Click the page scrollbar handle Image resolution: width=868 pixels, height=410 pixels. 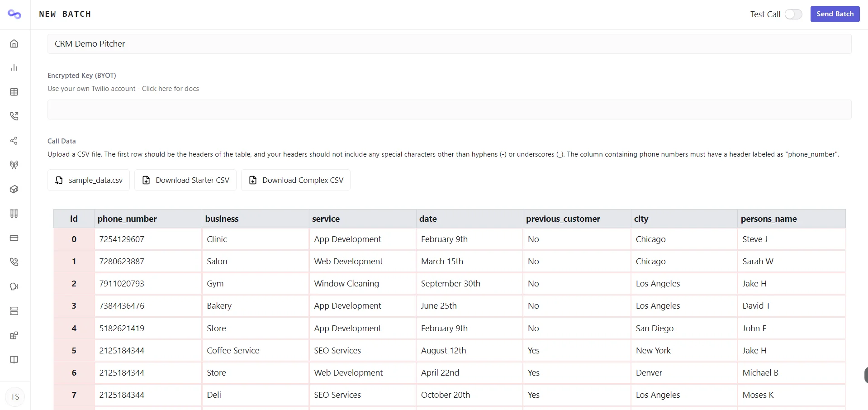tap(866, 375)
